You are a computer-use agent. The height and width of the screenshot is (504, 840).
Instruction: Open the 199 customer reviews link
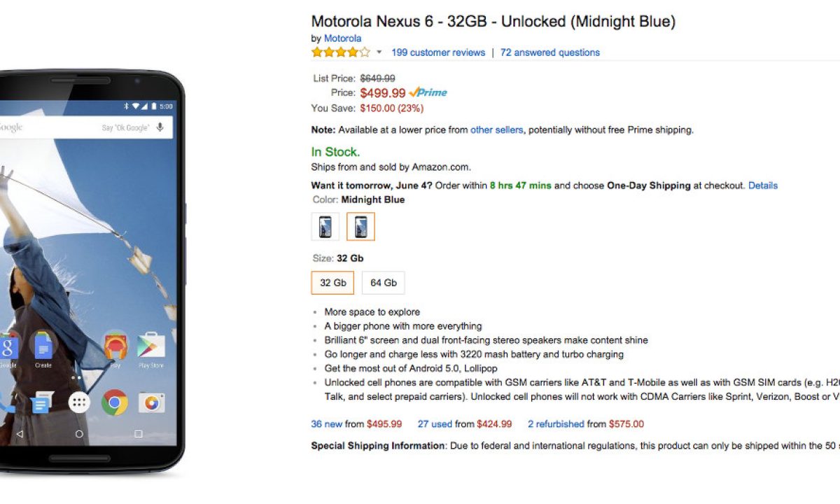point(438,52)
